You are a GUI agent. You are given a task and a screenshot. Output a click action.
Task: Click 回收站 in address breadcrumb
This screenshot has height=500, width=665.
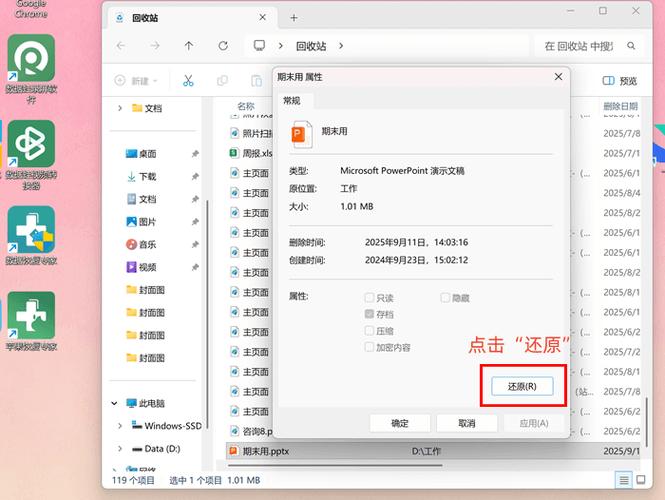[311, 46]
